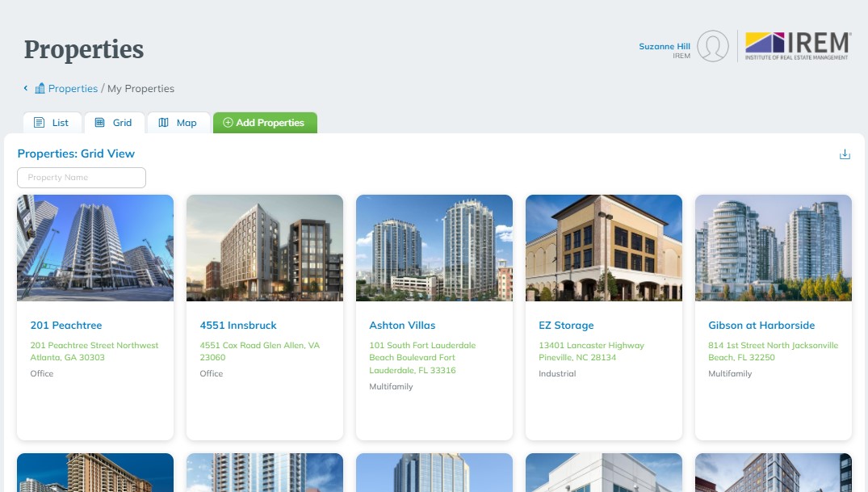
Task: Click the Multifamily label on Gibson at Harborside
Action: tap(730, 373)
